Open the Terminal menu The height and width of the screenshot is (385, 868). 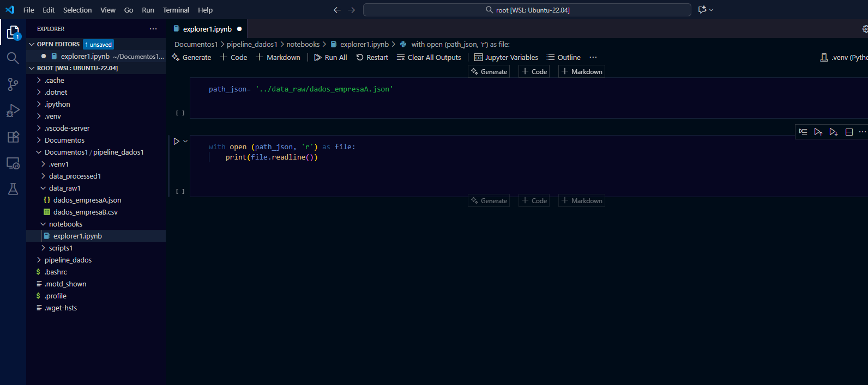tap(176, 10)
